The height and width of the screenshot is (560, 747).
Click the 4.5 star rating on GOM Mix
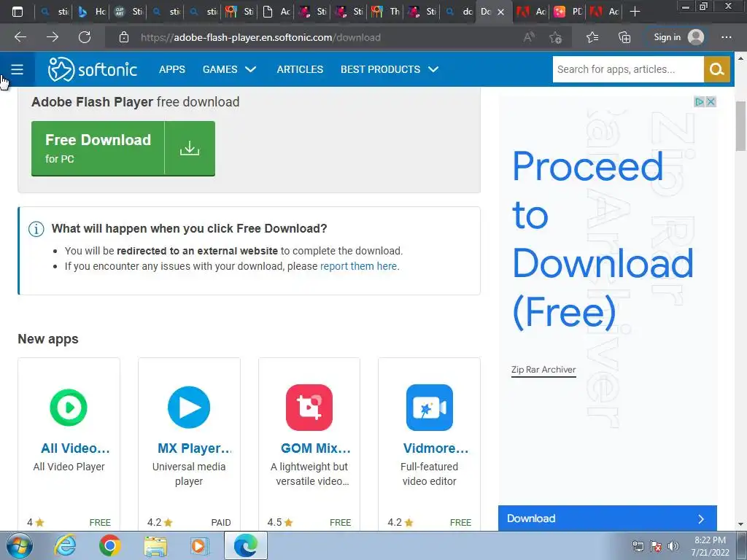279,522
